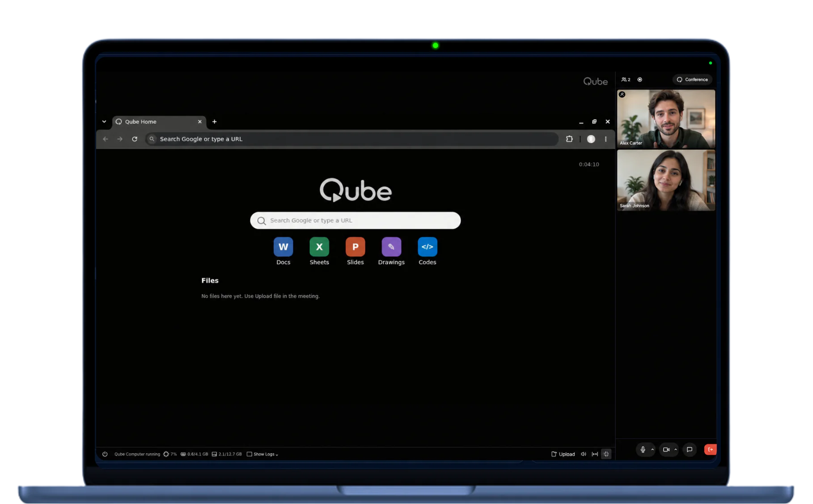Open the Slides app icon
Screen dimensions: 813x504
[355, 247]
